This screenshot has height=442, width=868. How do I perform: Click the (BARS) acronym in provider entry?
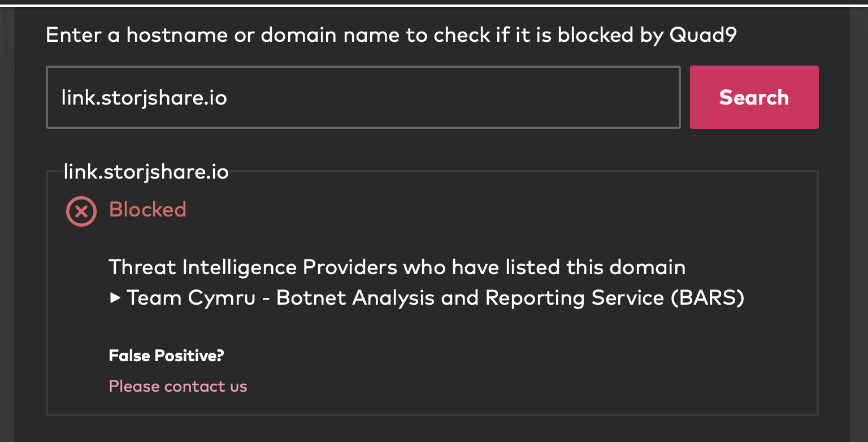click(x=708, y=298)
